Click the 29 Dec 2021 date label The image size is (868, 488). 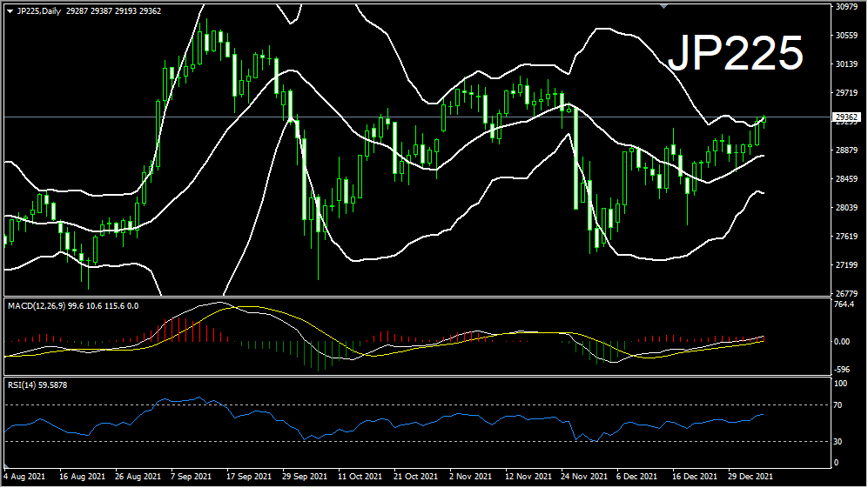tap(750, 477)
